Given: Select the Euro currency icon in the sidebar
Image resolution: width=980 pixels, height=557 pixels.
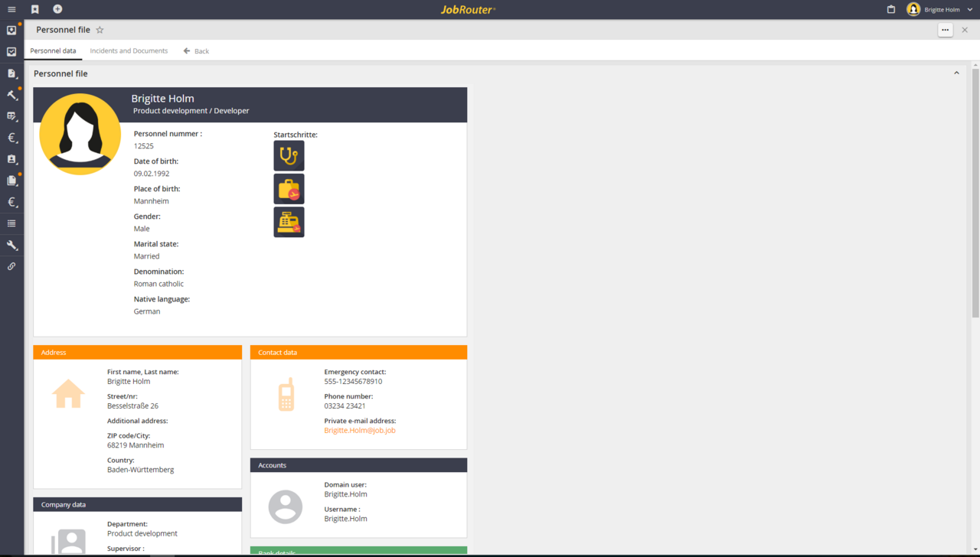Looking at the screenshot, I should pos(11,138).
